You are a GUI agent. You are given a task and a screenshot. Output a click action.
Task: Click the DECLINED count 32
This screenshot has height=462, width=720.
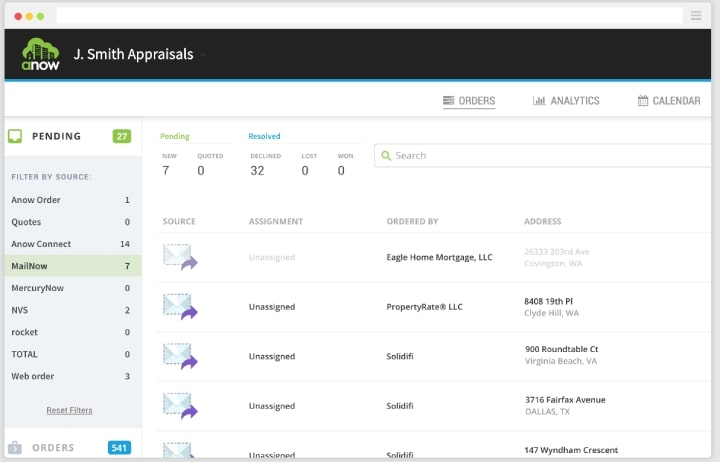[x=257, y=171]
